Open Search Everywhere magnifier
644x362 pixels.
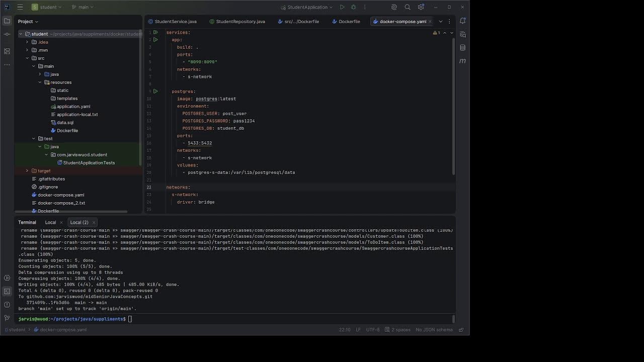[x=408, y=7]
